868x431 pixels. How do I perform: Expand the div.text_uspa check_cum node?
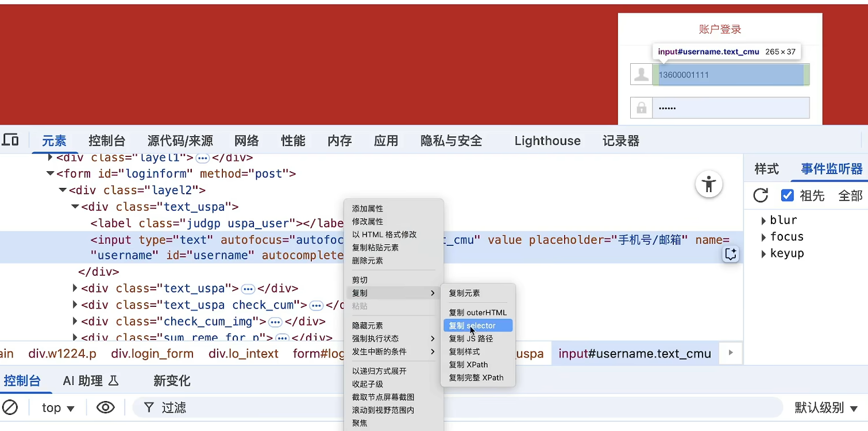pos(75,305)
